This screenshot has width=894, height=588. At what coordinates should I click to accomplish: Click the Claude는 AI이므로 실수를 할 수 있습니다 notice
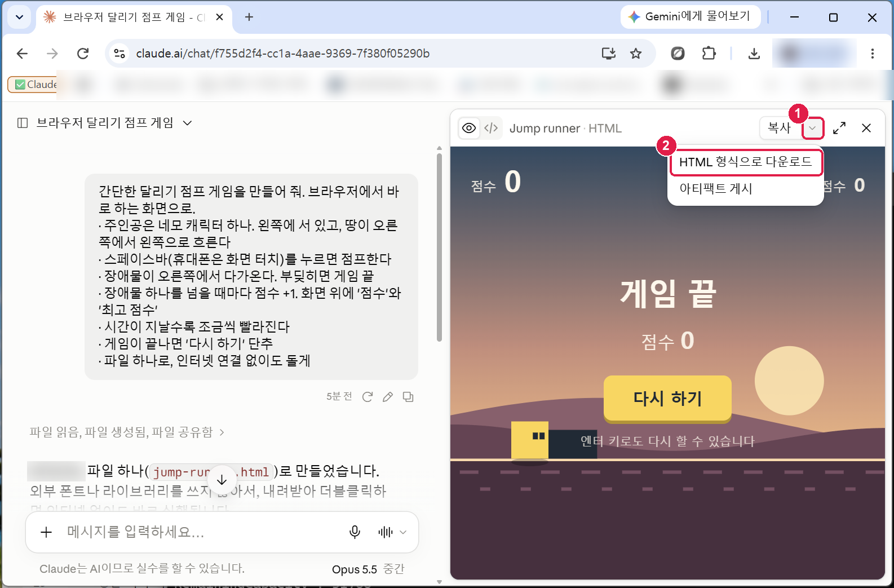142,569
